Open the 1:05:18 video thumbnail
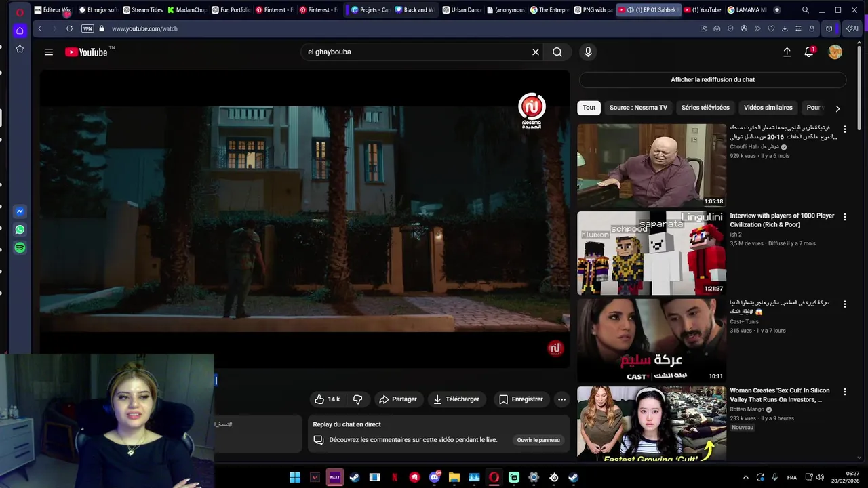This screenshot has height=488, width=868. pyautogui.click(x=652, y=165)
